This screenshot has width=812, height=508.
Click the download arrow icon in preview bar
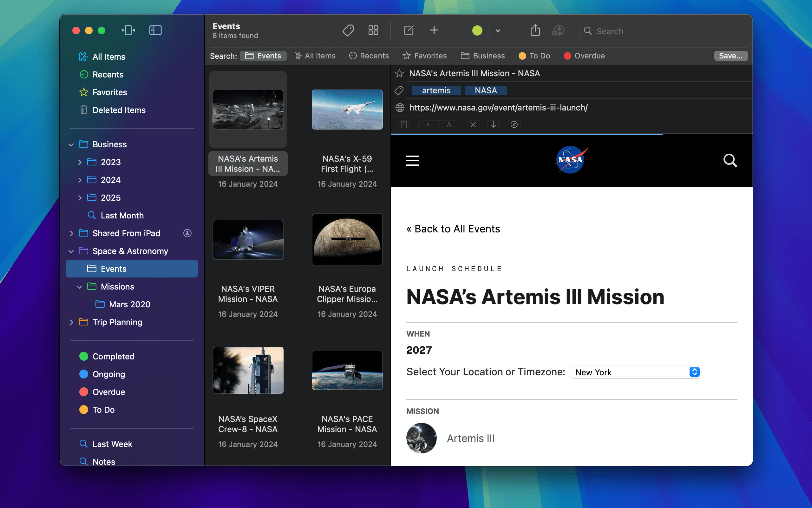coord(494,125)
